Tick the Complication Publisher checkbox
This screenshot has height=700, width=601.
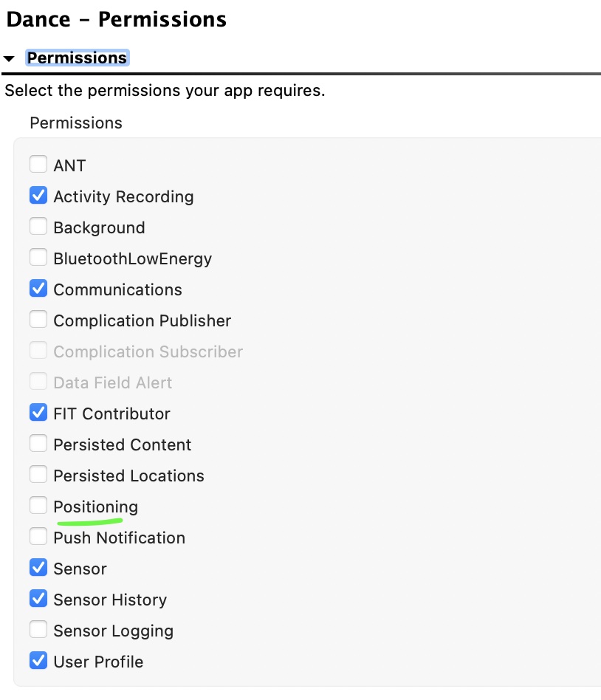pos(38,320)
